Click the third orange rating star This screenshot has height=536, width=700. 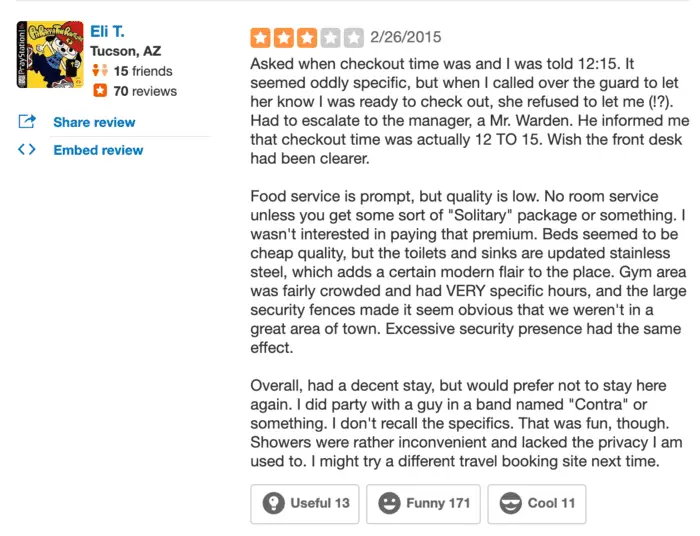[x=307, y=38]
